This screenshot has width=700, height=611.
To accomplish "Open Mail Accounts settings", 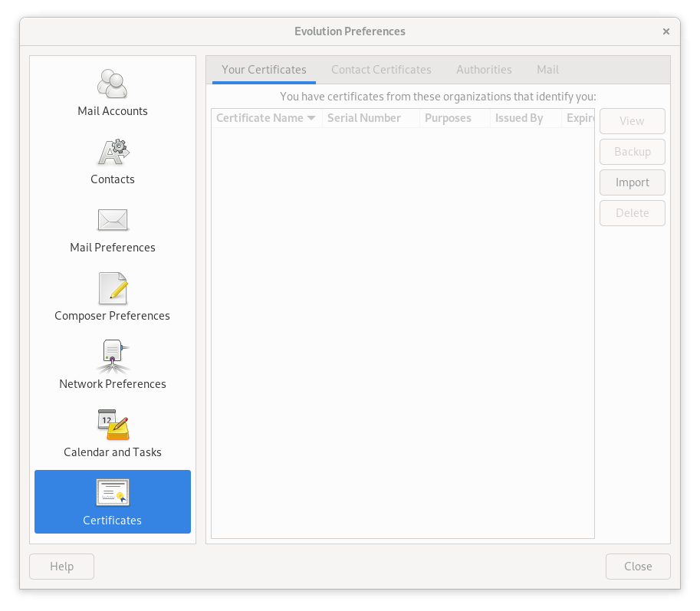I will tap(112, 90).
